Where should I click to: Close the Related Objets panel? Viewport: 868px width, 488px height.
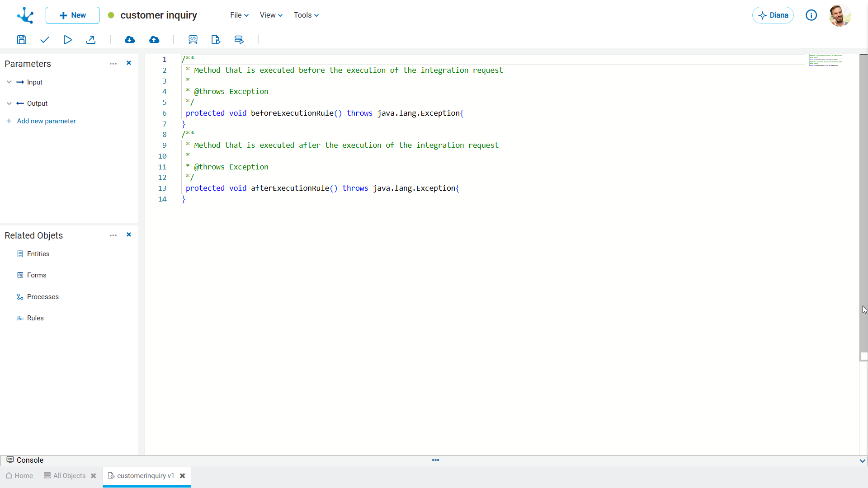click(x=129, y=235)
